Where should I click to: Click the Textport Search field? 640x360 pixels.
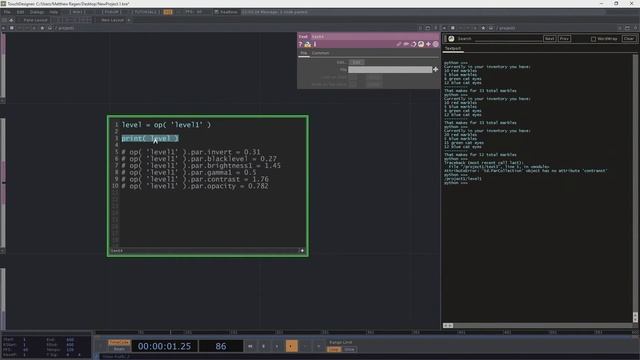[508, 39]
